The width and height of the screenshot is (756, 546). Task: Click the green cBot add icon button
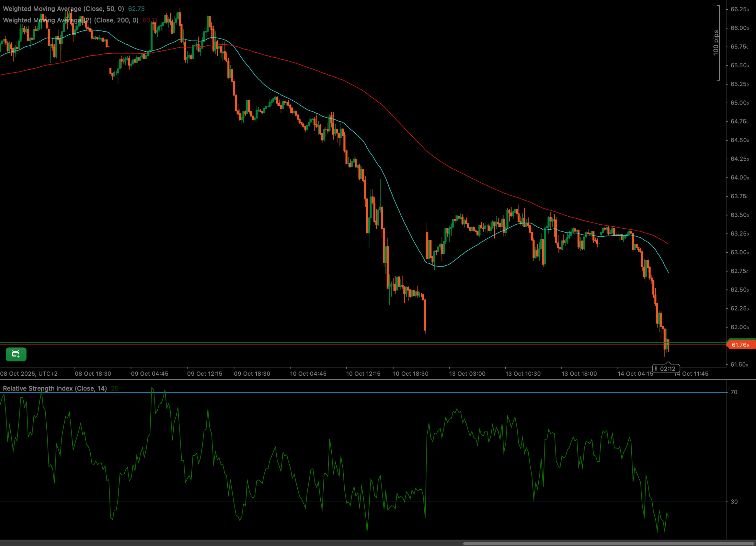click(16, 354)
